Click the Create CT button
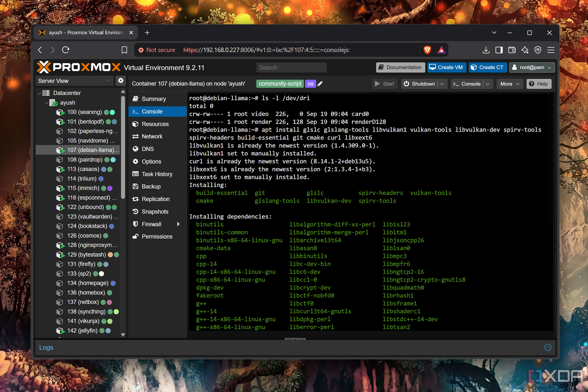588x392 pixels. tap(488, 68)
